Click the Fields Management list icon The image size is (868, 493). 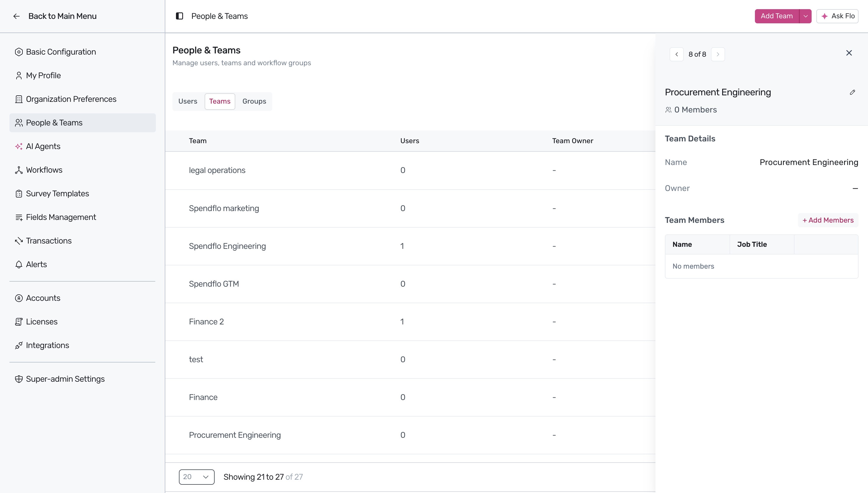[19, 217]
